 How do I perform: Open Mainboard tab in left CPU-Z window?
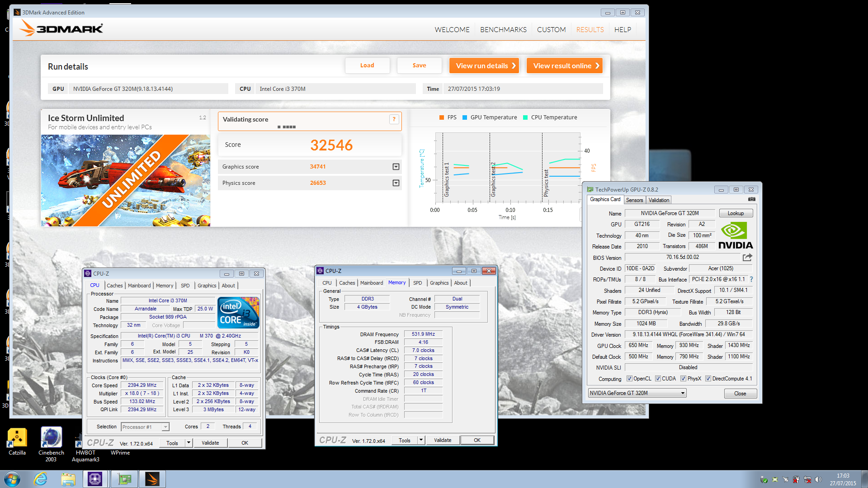click(139, 286)
